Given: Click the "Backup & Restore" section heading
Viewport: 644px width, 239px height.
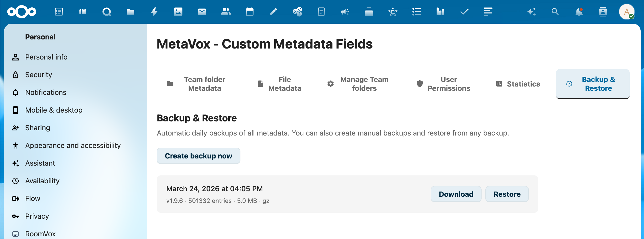Looking at the screenshot, I should pyautogui.click(x=197, y=118).
